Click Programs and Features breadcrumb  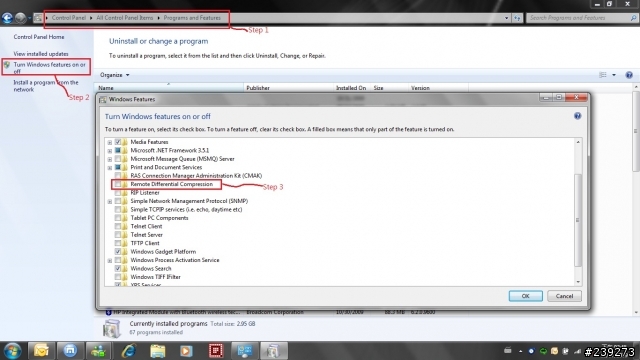pyautogui.click(x=192, y=18)
